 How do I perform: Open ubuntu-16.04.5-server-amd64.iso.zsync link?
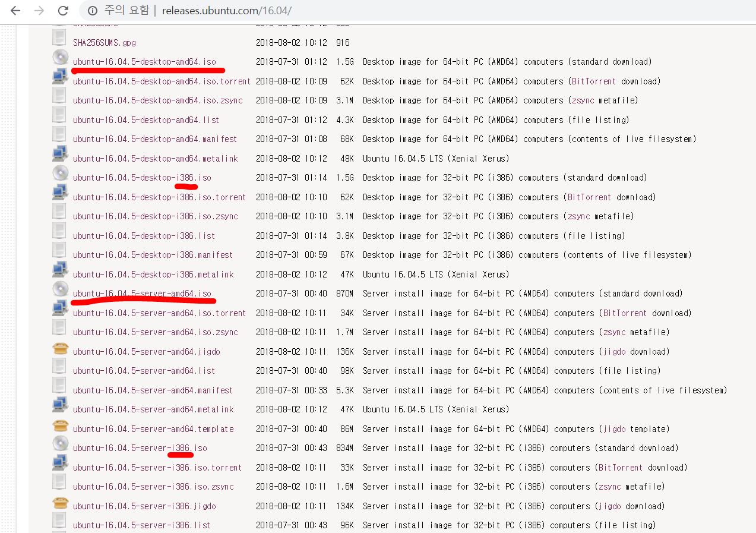point(156,332)
